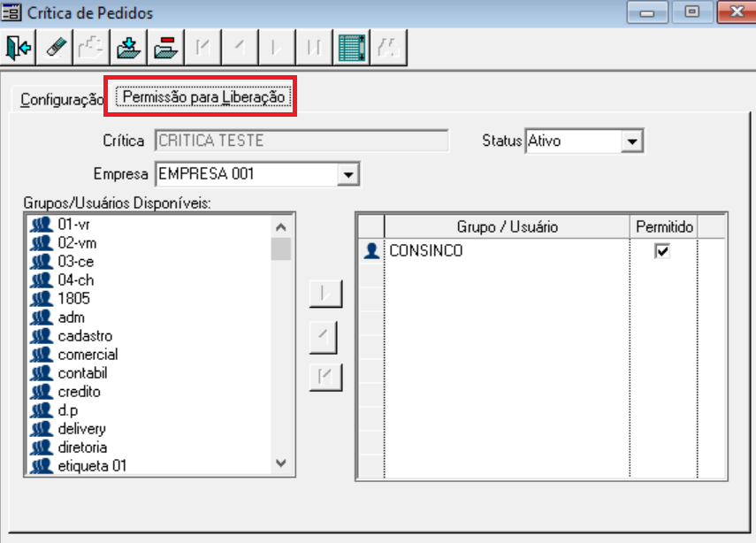Minimize the Crítica de Pedidos window
This screenshot has height=543, width=756.
(647, 12)
